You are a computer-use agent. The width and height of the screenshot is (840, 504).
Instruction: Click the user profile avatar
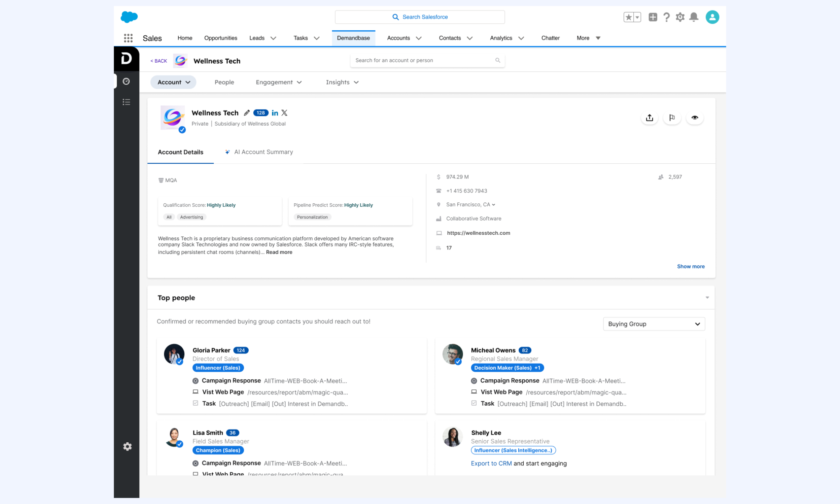click(712, 17)
